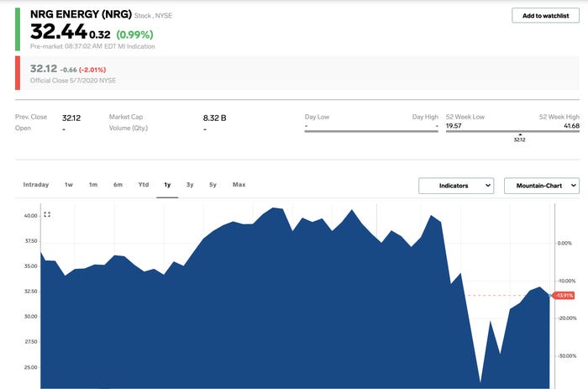The height and width of the screenshot is (389, 588).
Task: Click the fullscreen expand chart icon
Action: coord(47,214)
